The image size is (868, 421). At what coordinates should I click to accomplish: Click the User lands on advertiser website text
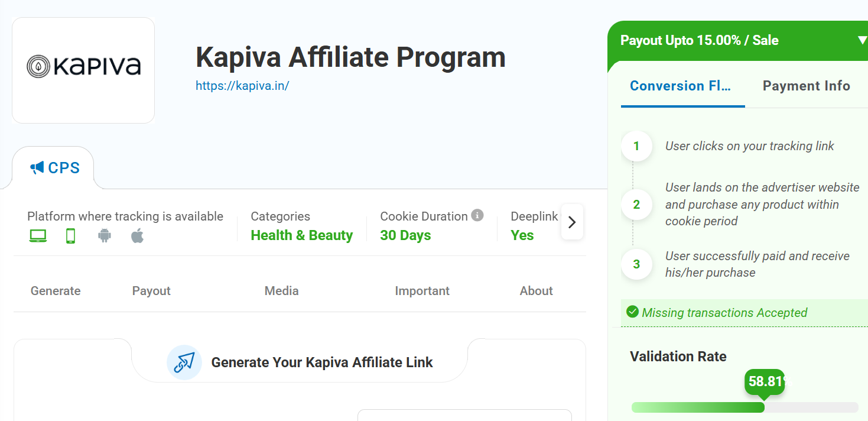pos(762,205)
